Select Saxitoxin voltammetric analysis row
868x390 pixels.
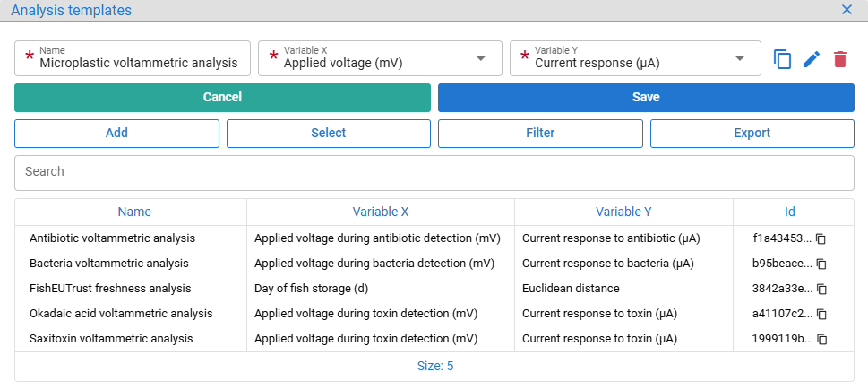pyautogui.click(x=434, y=339)
